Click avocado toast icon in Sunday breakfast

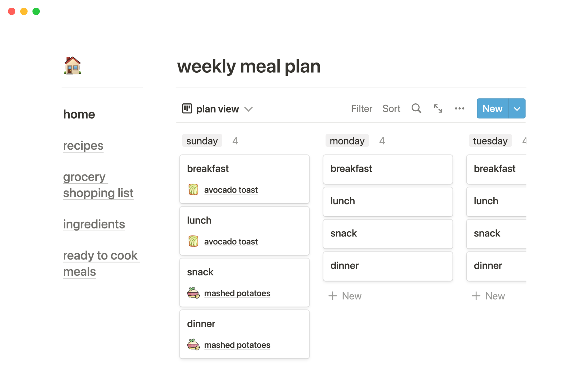point(193,190)
